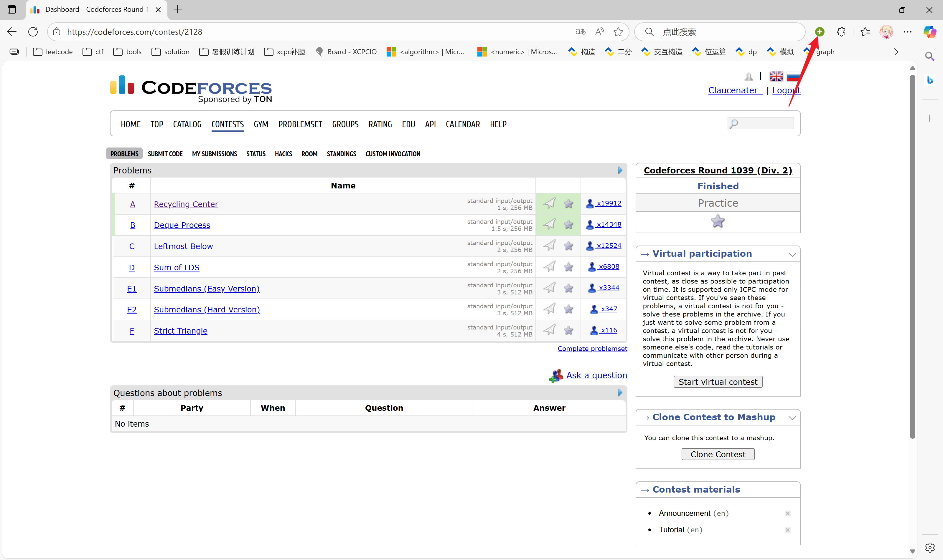The width and height of the screenshot is (943, 560).
Task: Collapse the Clone Contest to Mashup chevron
Action: click(792, 418)
